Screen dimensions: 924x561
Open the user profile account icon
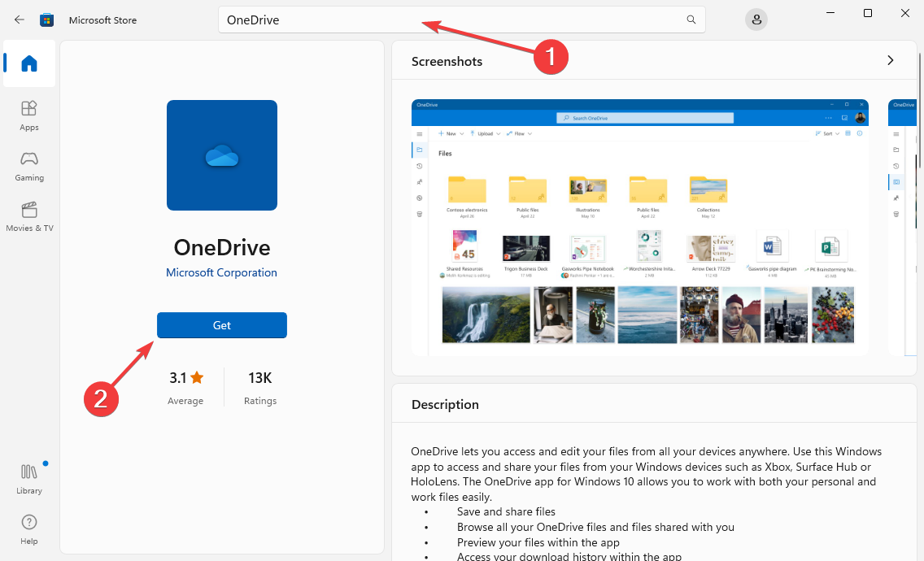tap(756, 20)
